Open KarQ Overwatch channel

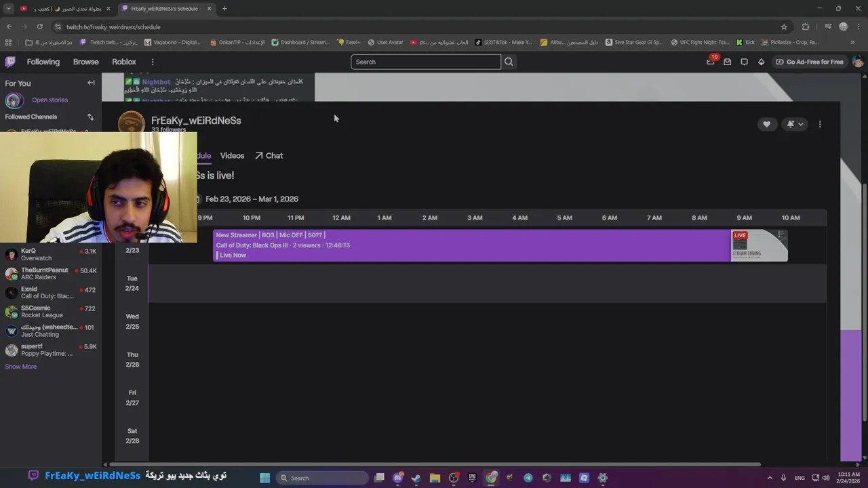(51, 255)
